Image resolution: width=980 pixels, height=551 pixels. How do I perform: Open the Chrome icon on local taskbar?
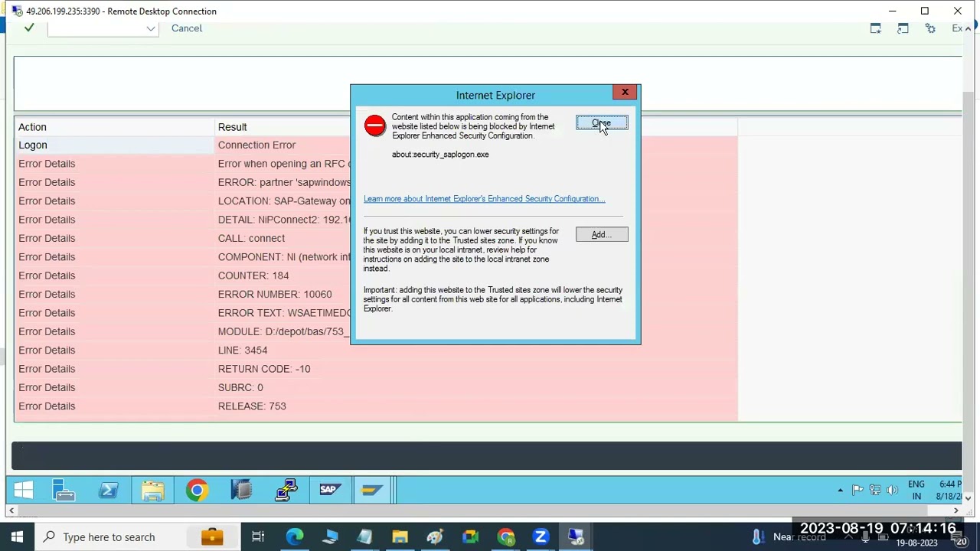point(505,537)
